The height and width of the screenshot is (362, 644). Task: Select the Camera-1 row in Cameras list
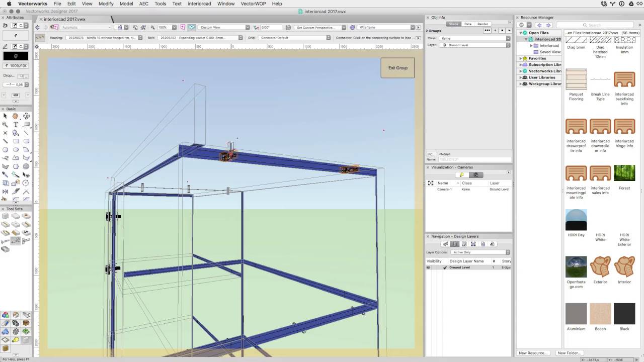click(x=469, y=190)
